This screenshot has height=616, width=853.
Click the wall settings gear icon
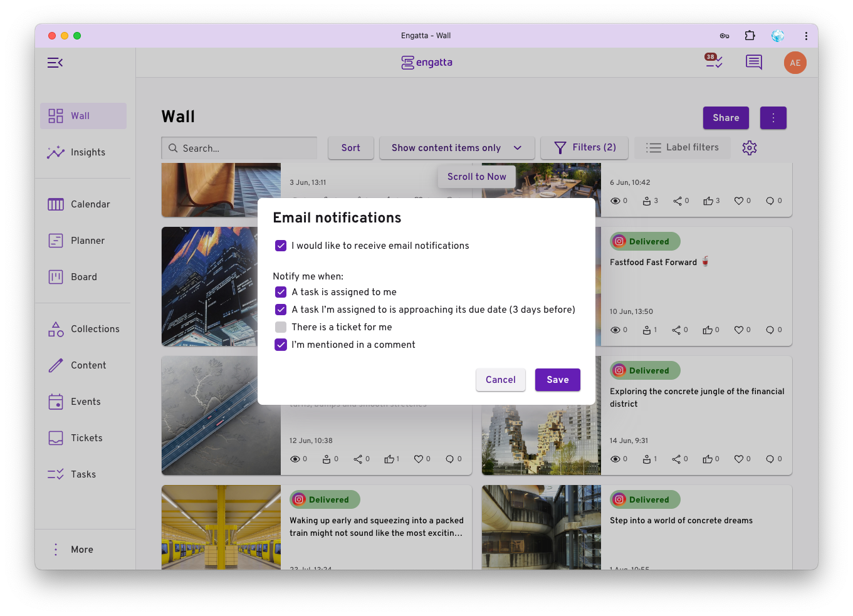[x=749, y=147]
